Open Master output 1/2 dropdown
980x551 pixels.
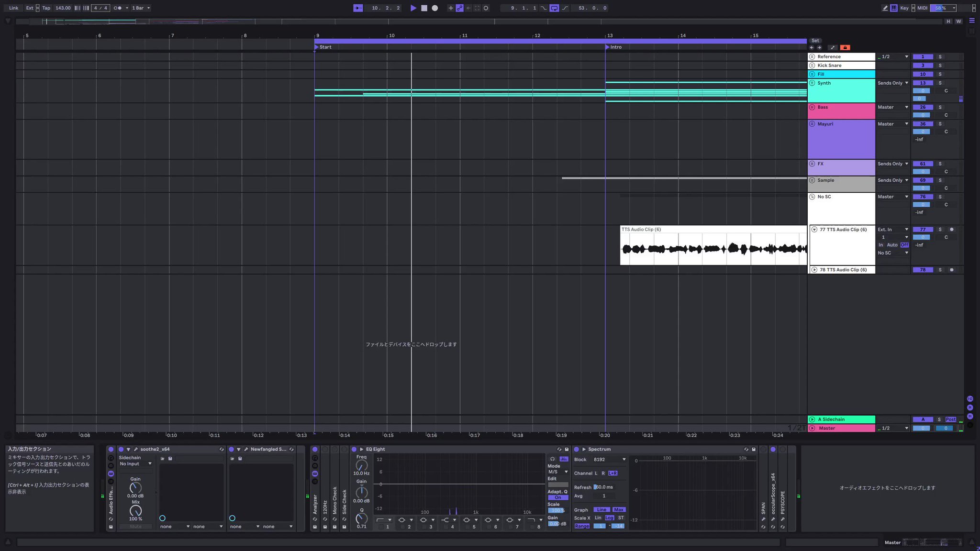[x=893, y=428]
